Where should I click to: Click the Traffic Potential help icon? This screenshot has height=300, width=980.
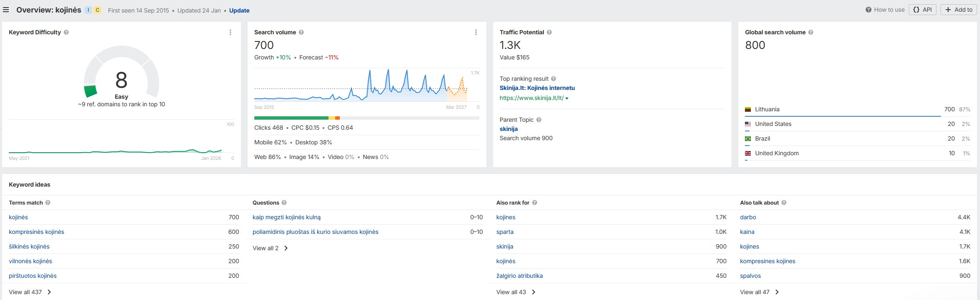pyautogui.click(x=549, y=32)
